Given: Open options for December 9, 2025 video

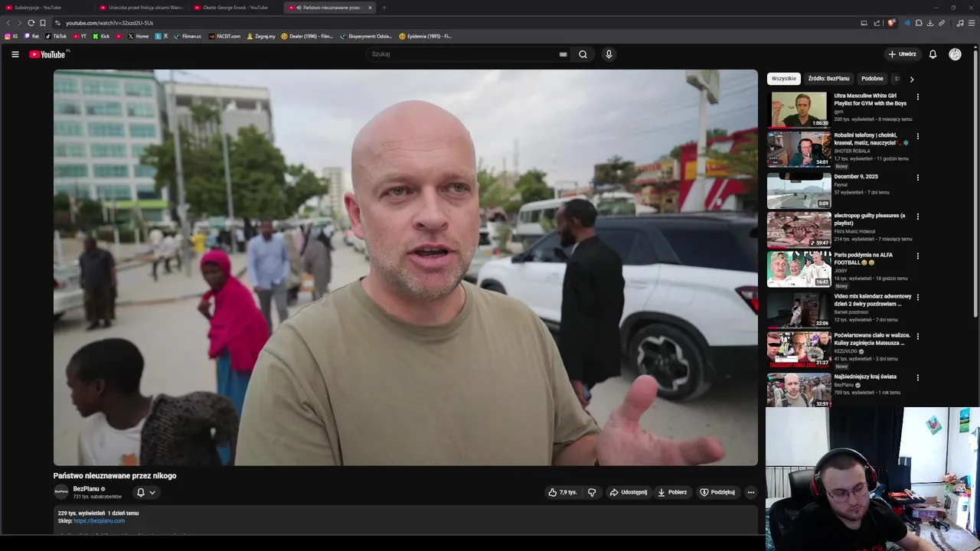Looking at the screenshot, I should pos(918,178).
